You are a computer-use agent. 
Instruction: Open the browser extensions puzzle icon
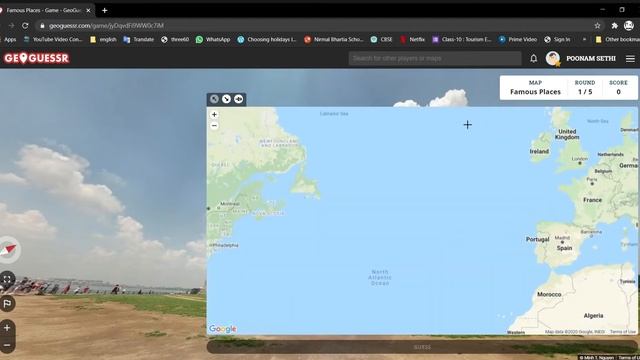click(615, 25)
